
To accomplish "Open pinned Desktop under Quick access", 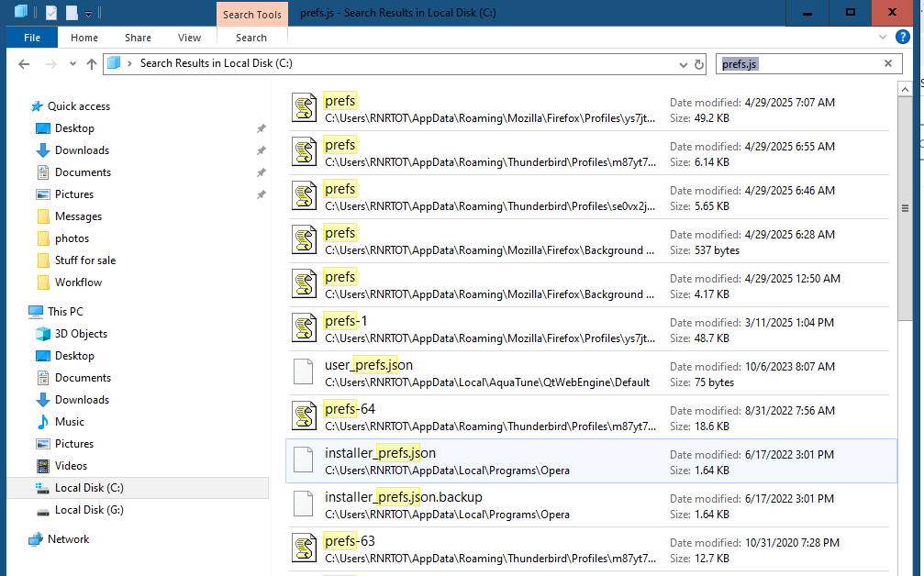I will coord(74,128).
